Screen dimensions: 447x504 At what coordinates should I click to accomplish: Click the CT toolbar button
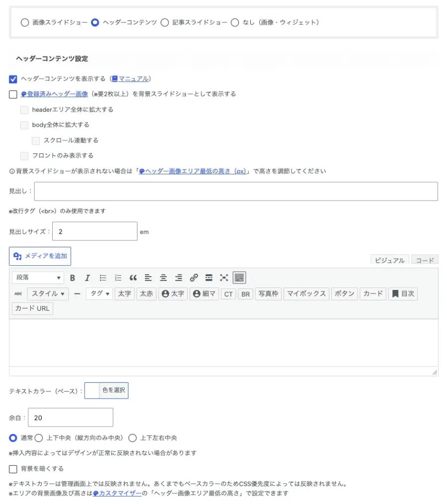point(228,294)
